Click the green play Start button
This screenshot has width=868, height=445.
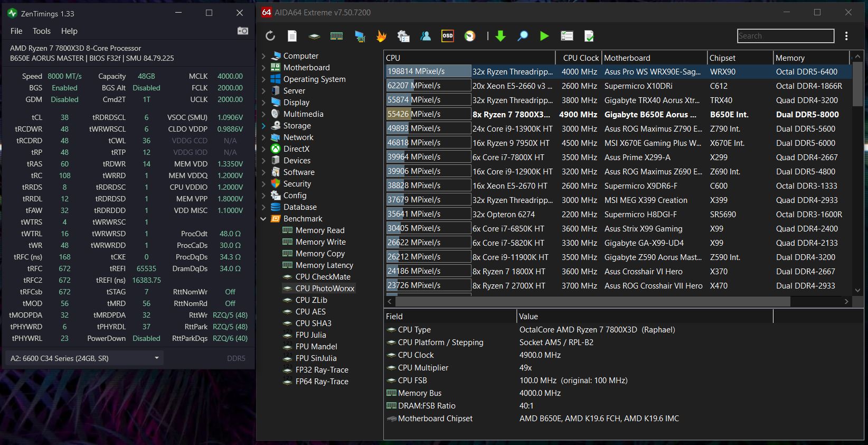544,36
